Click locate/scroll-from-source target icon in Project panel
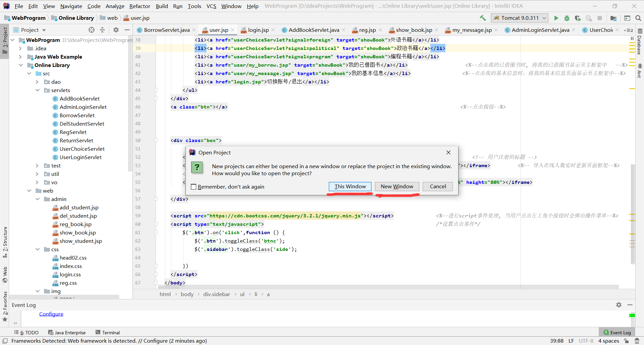The height and width of the screenshot is (345, 644). pos(92,30)
